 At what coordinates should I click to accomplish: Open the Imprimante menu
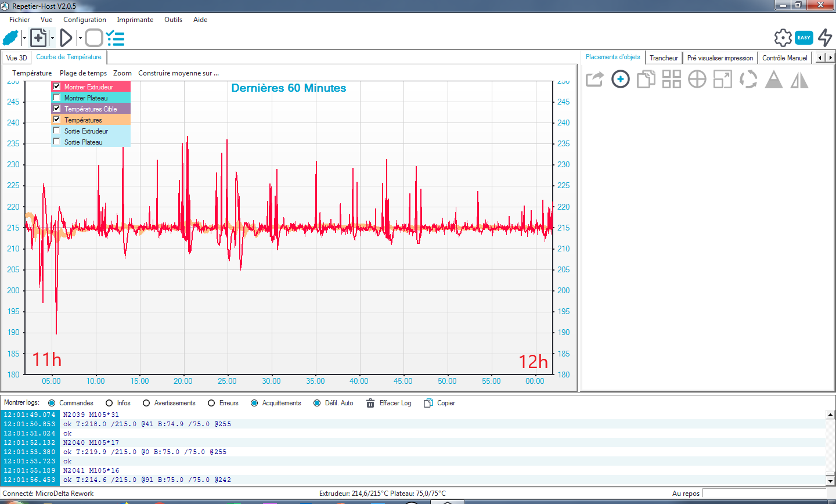(x=135, y=20)
